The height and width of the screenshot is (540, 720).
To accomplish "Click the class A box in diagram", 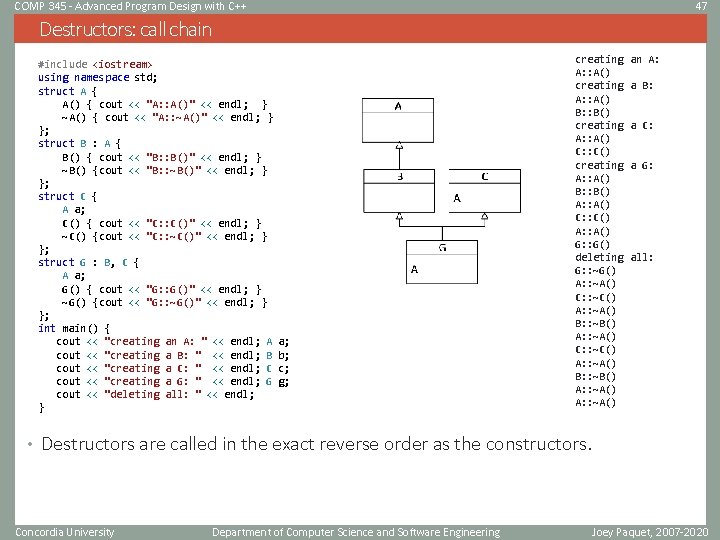I will click(x=398, y=120).
